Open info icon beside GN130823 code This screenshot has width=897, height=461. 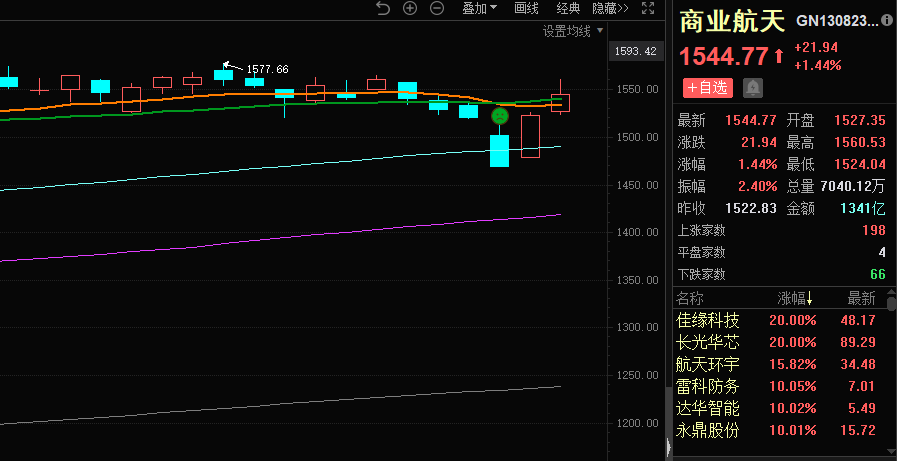click(x=888, y=21)
